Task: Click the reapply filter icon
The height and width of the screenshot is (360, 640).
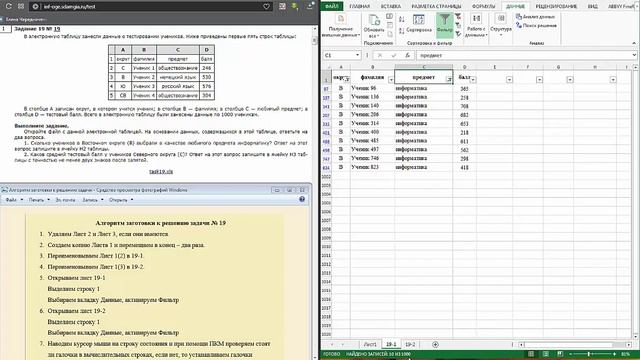Action: click(x=458, y=25)
